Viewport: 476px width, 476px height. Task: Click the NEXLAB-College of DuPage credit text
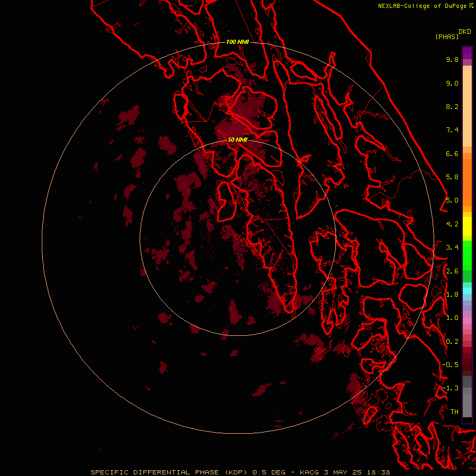[x=422, y=6]
